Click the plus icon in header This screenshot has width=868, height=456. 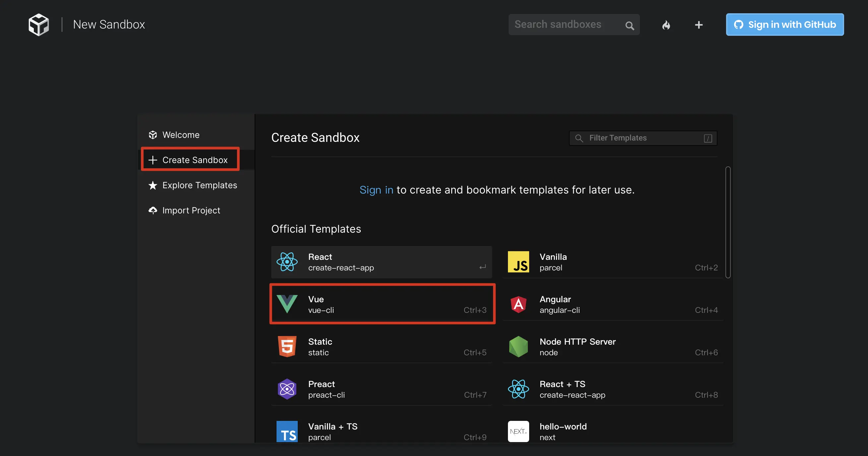(699, 25)
